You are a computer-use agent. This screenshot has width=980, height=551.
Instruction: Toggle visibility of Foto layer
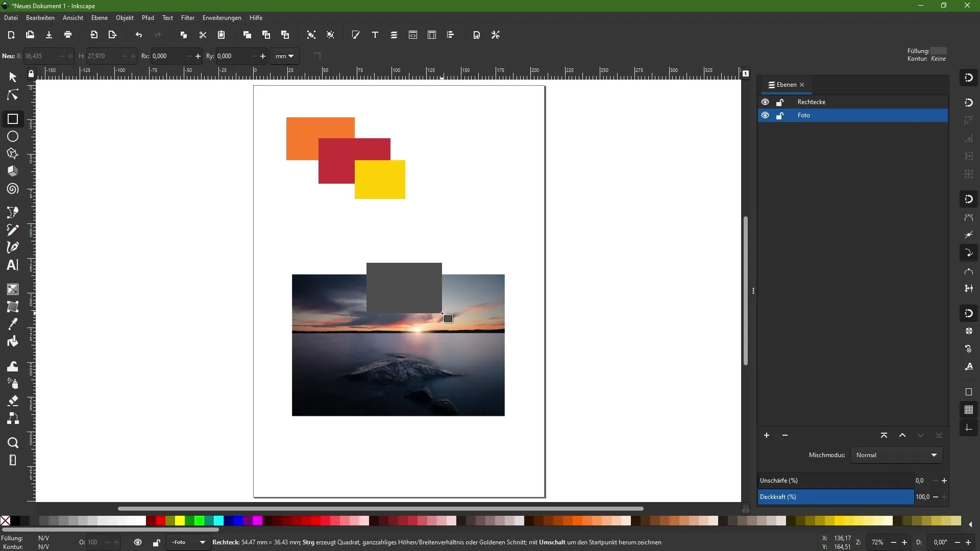765,115
